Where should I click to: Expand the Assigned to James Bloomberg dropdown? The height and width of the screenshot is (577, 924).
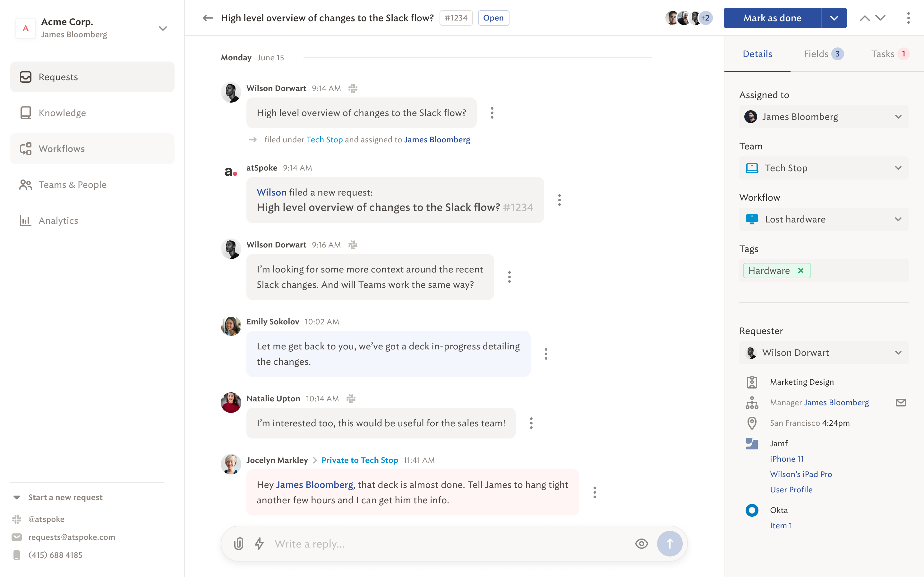[x=898, y=117]
